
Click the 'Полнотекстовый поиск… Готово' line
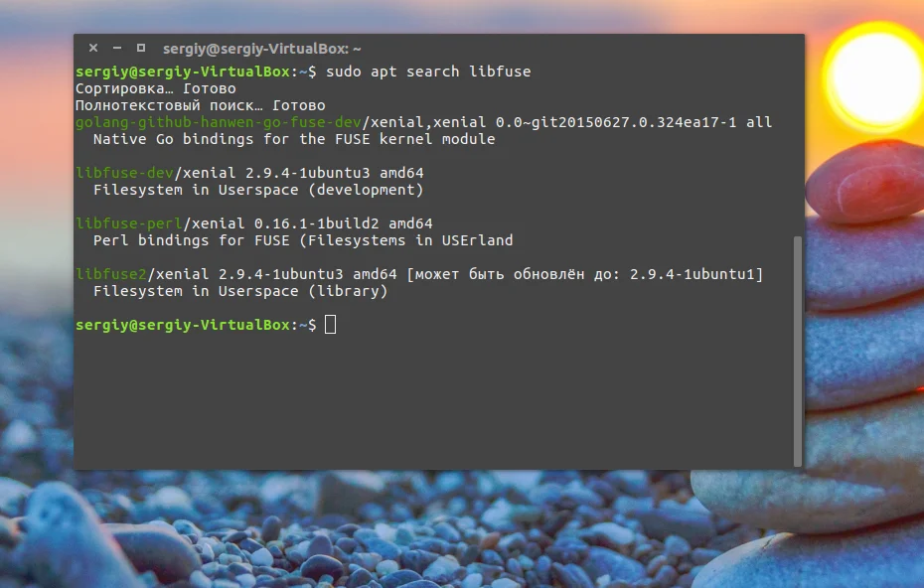[201, 105]
